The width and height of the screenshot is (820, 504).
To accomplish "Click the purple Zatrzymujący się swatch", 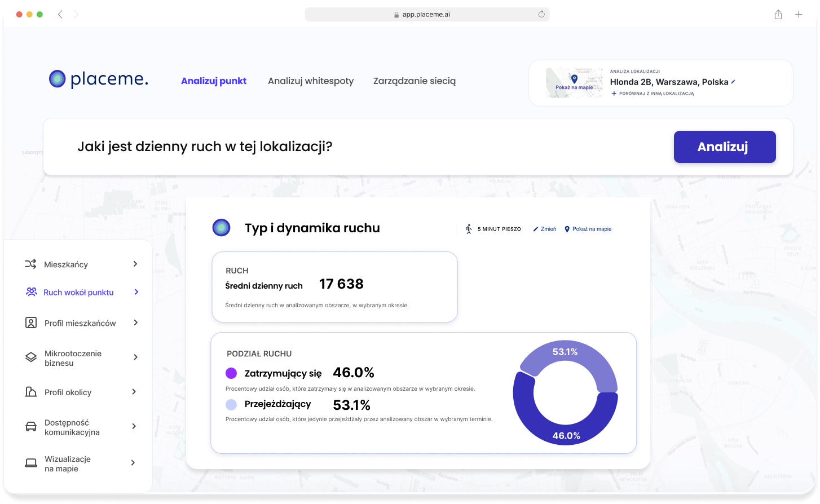I will click(x=231, y=373).
